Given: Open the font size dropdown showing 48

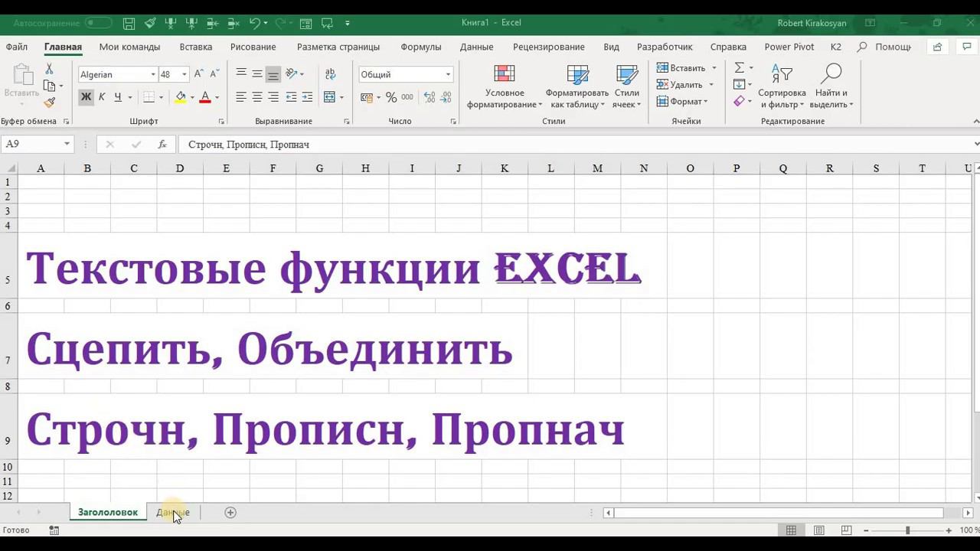Looking at the screenshot, I should pyautogui.click(x=184, y=74).
